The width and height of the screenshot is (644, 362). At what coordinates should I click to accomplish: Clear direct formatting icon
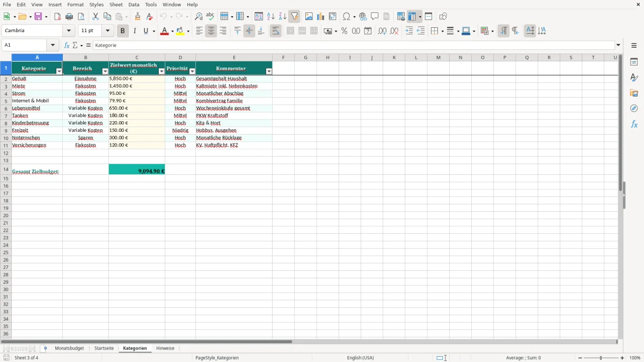pos(150,17)
